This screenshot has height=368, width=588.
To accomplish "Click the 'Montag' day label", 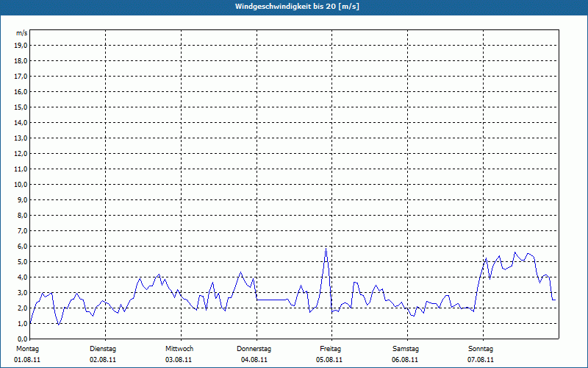I will [27, 349].
